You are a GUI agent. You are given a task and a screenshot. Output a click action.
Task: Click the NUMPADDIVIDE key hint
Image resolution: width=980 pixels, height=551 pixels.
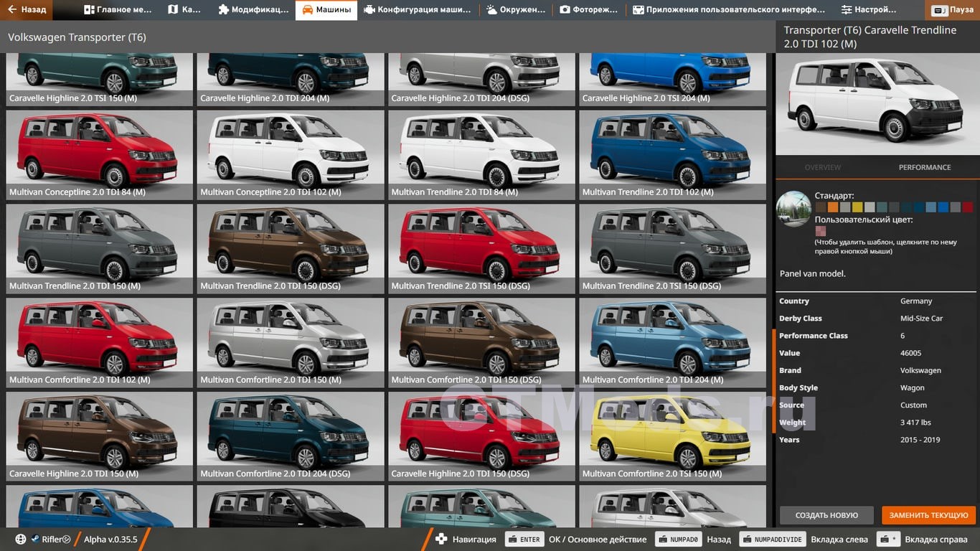pos(773,540)
